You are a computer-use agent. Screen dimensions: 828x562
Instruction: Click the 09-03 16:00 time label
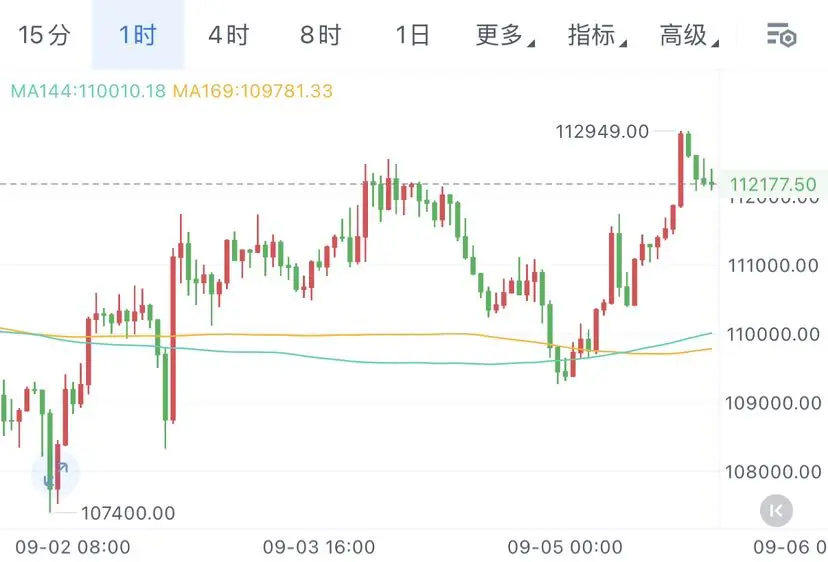coord(319,547)
